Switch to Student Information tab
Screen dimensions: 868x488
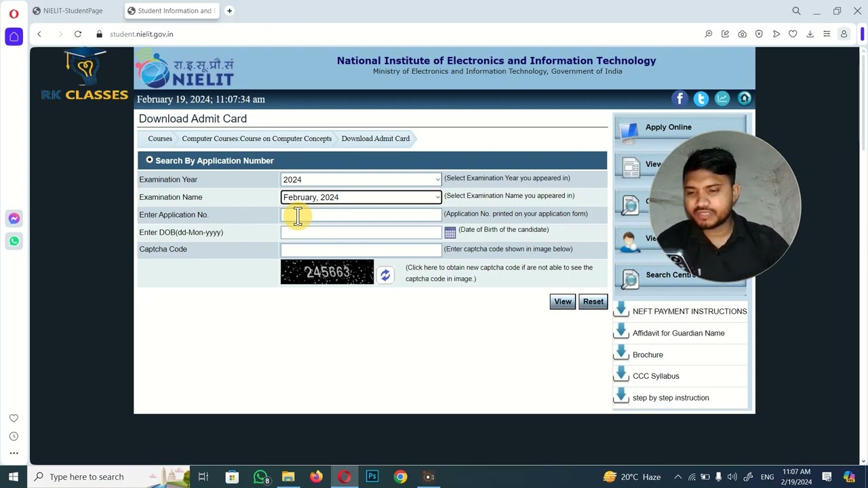172,11
